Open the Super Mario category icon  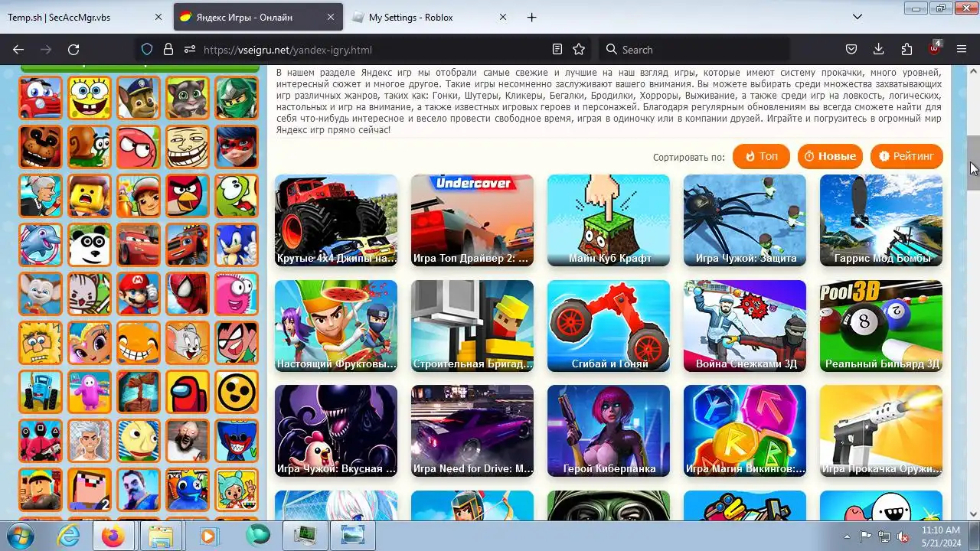(139, 293)
